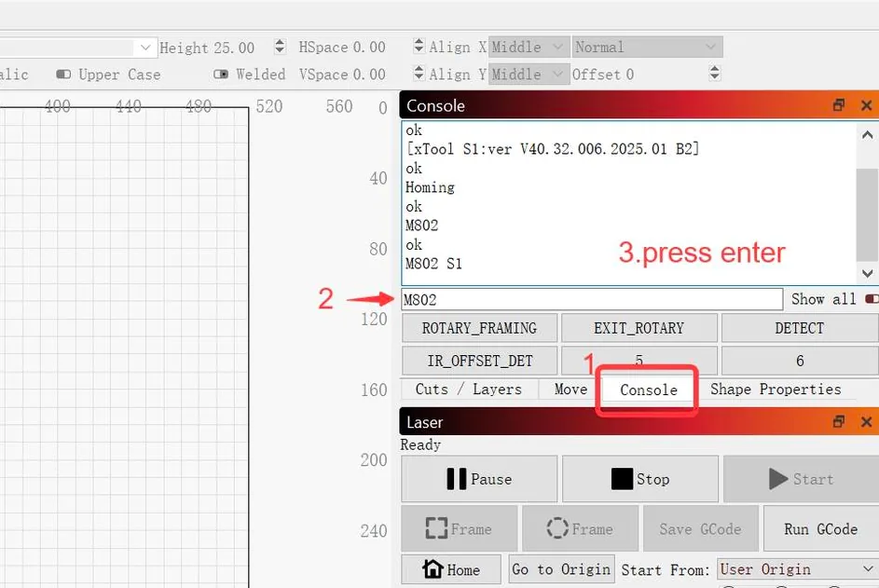Click the rectangular Frame button
879x588 pixels.
460,528
